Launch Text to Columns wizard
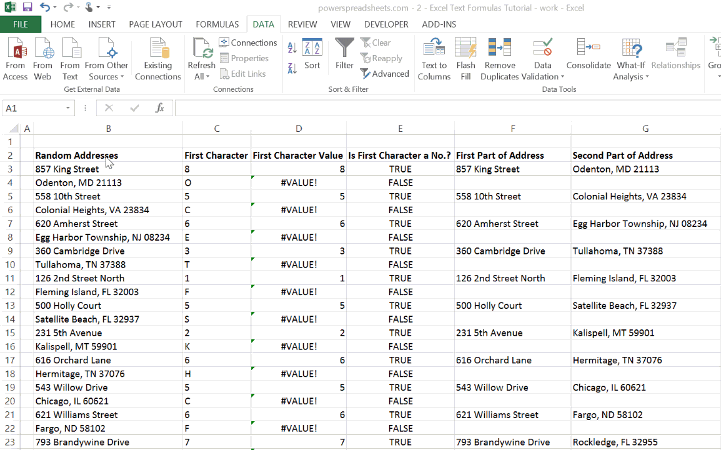 (x=434, y=60)
